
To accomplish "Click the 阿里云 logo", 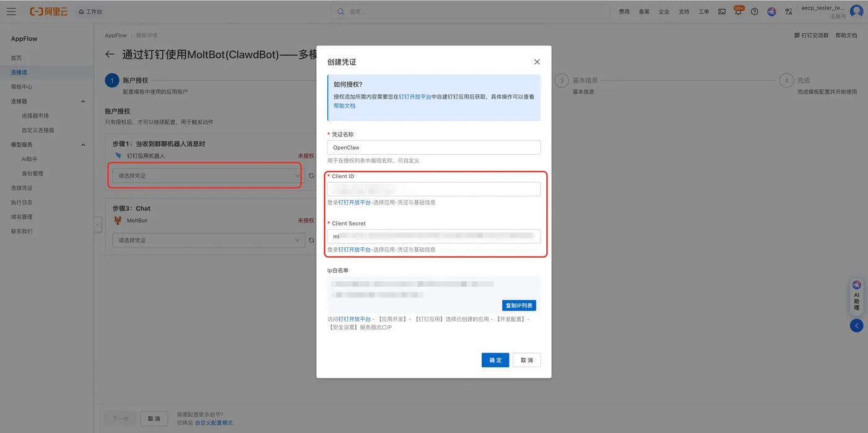I will point(48,11).
